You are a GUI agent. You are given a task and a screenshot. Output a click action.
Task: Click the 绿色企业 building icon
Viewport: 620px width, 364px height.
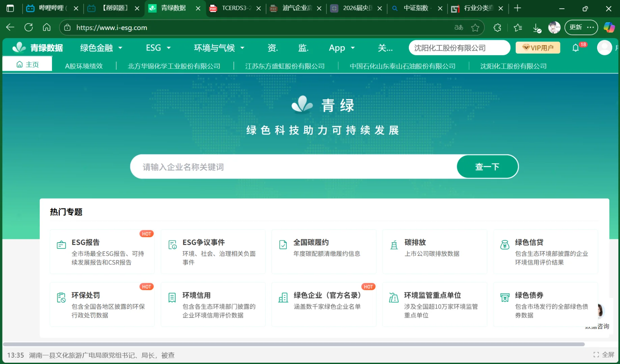(x=283, y=298)
